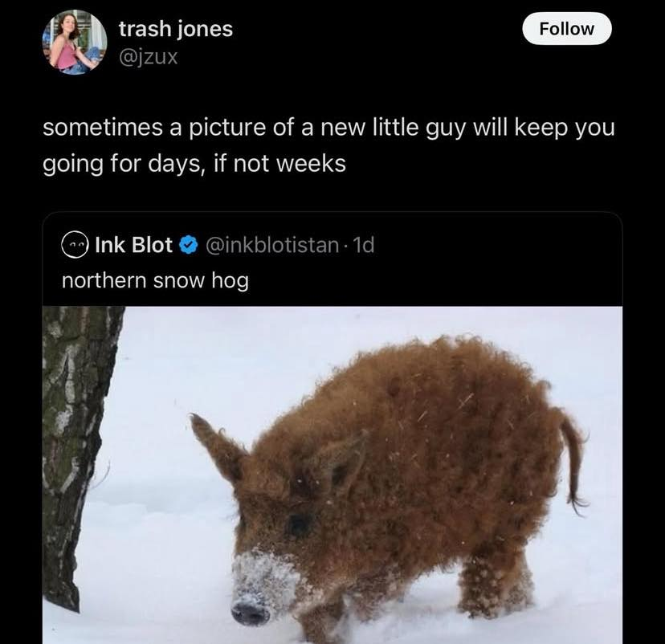665x644 pixels.
Task: Open the Ink Blot display name
Action: (x=133, y=245)
